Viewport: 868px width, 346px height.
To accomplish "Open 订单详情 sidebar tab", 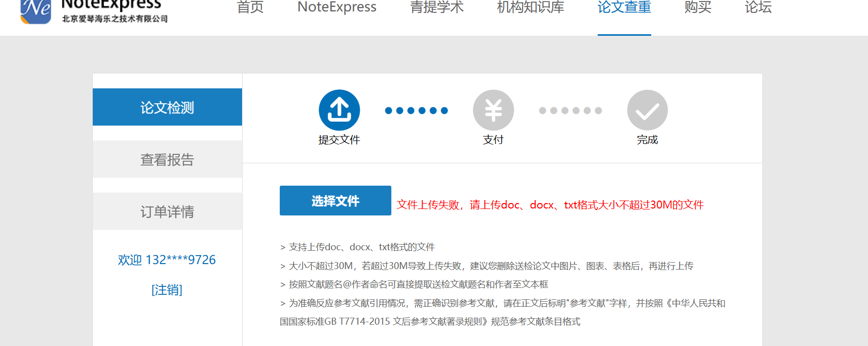I will click(x=167, y=211).
